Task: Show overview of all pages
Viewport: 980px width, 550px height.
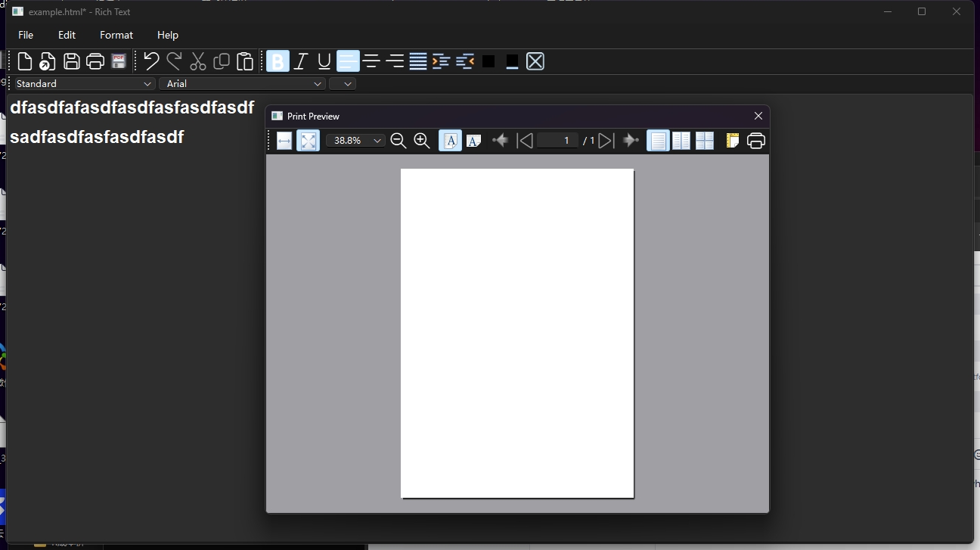Action: click(x=705, y=141)
